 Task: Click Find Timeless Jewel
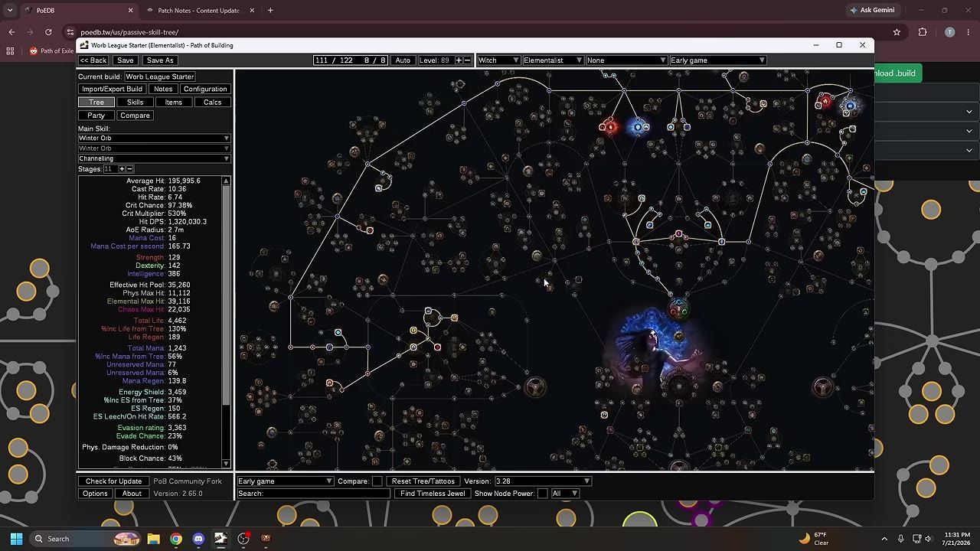coord(433,494)
